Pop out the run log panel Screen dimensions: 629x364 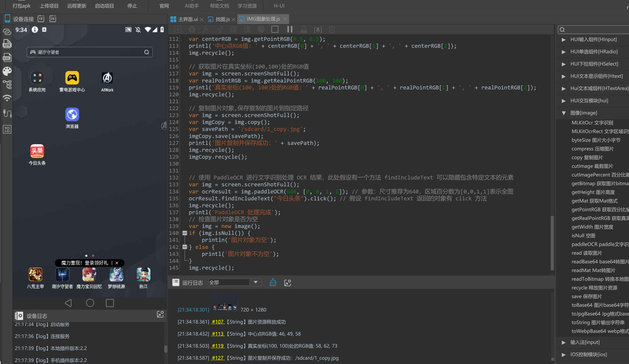(288, 283)
